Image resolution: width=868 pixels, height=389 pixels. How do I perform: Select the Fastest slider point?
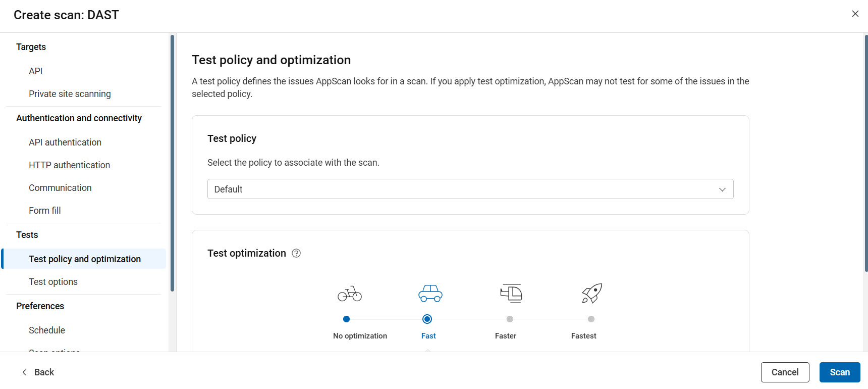pos(591,319)
